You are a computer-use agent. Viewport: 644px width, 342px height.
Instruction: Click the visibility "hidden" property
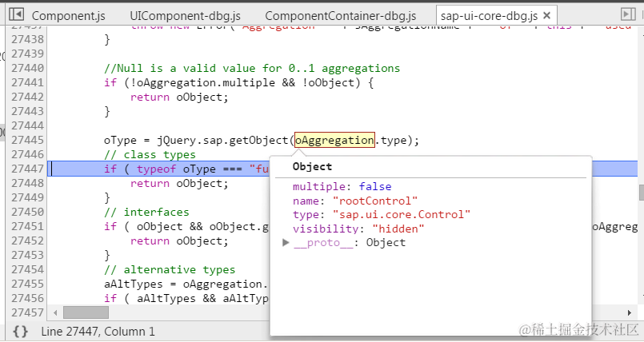[358, 229]
